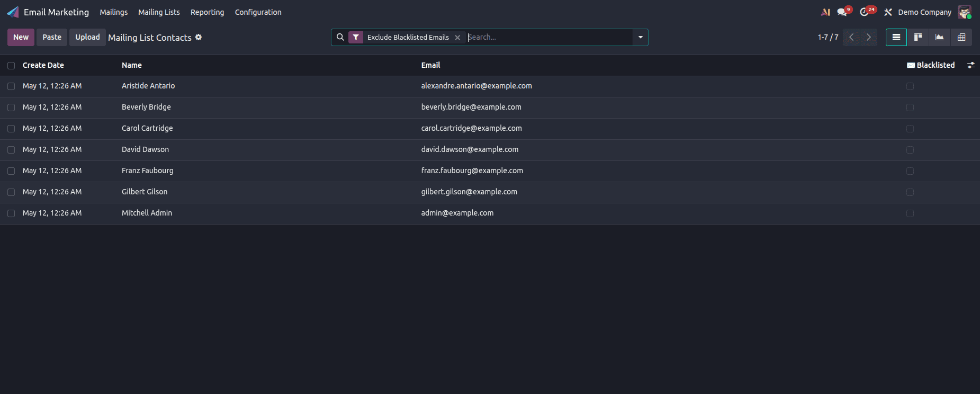
Task: Select all contacts with the header checkbox
Action: click(x=11, y=66)
